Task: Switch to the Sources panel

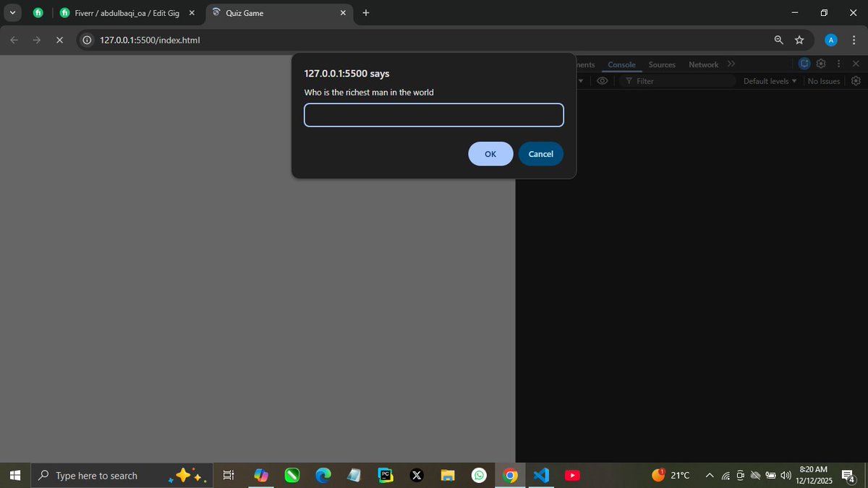Action: point(662,64)
